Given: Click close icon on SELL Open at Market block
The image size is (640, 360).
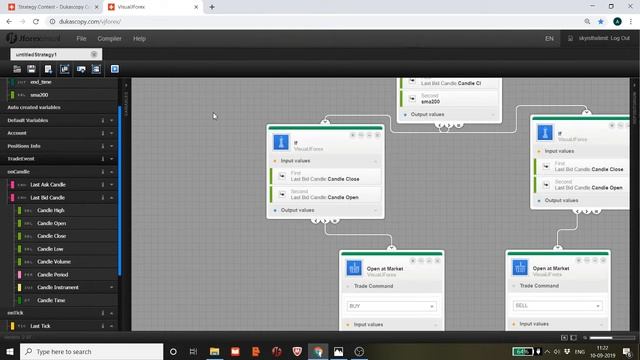Looking at the screenshot, I should [x=603, y=260].
